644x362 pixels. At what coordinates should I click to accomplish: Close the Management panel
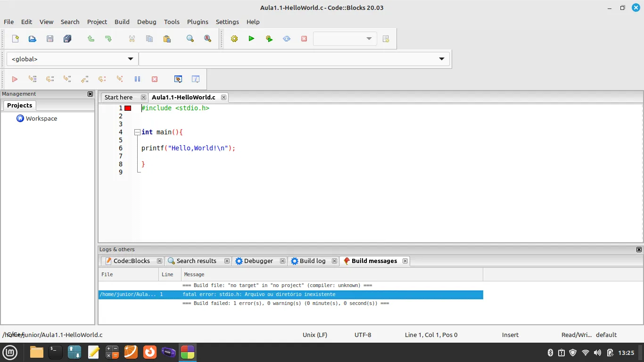90,94
